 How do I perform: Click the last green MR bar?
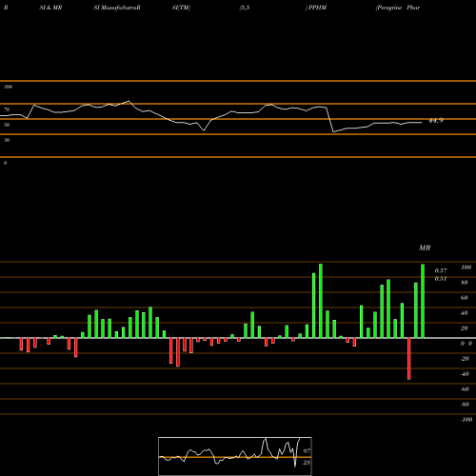point(423,301)
